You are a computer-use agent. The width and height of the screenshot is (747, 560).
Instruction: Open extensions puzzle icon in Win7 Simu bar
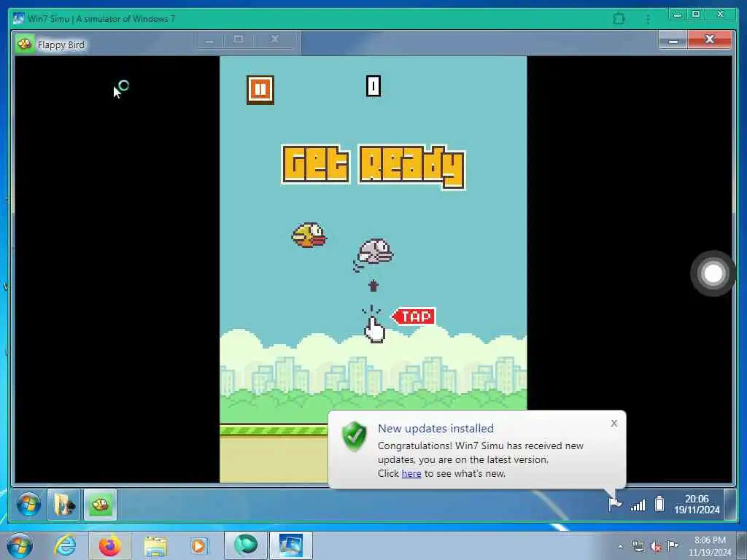click(x=619, y=19)
